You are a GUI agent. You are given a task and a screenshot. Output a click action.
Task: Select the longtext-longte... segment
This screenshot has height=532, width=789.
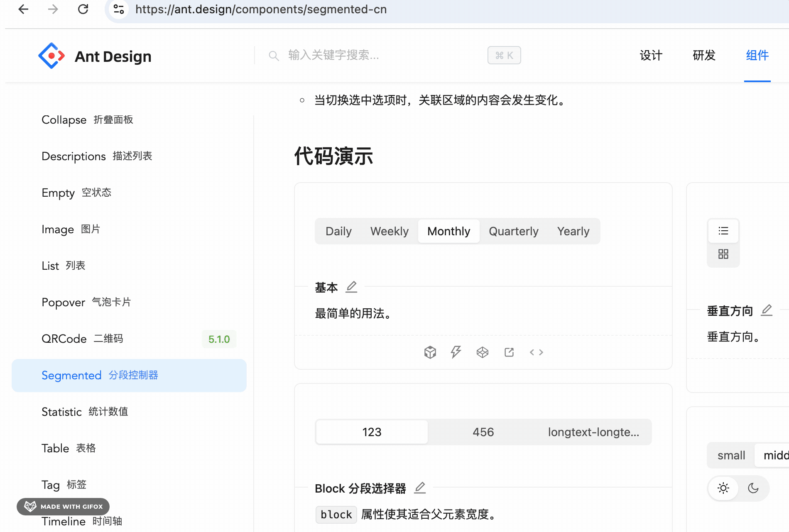[x=594, y=432]
